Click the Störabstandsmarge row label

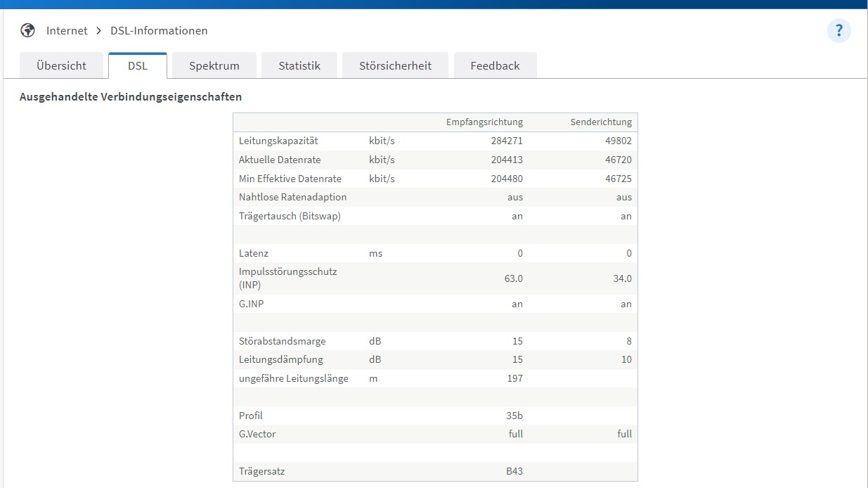pos(282,341)
